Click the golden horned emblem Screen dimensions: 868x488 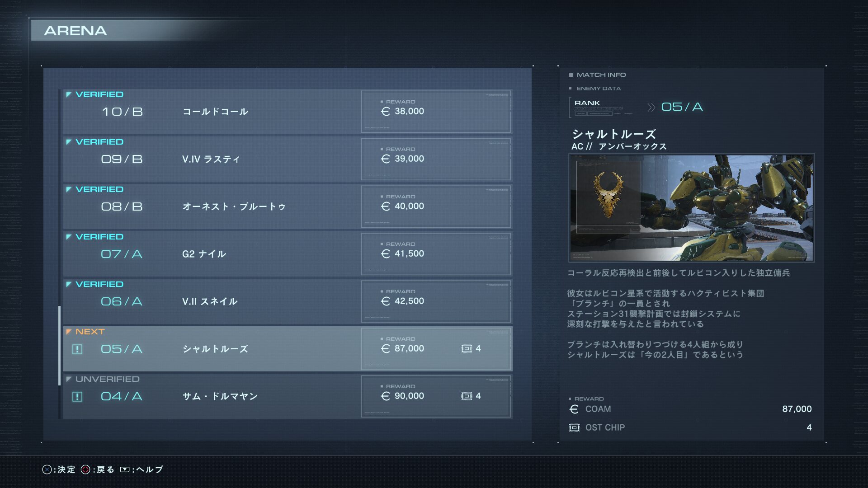[x=609, y=195]
